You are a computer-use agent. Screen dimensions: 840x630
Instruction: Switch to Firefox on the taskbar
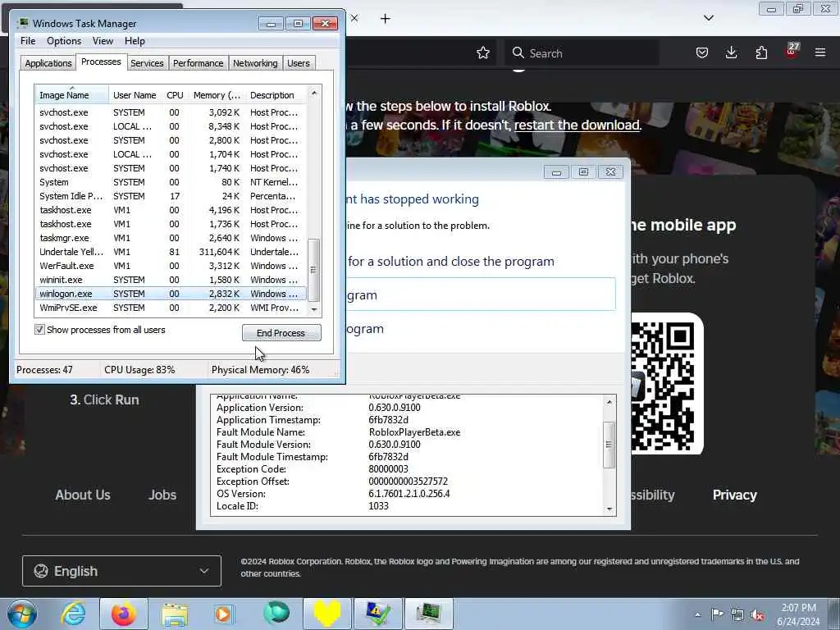coord(123,614)
